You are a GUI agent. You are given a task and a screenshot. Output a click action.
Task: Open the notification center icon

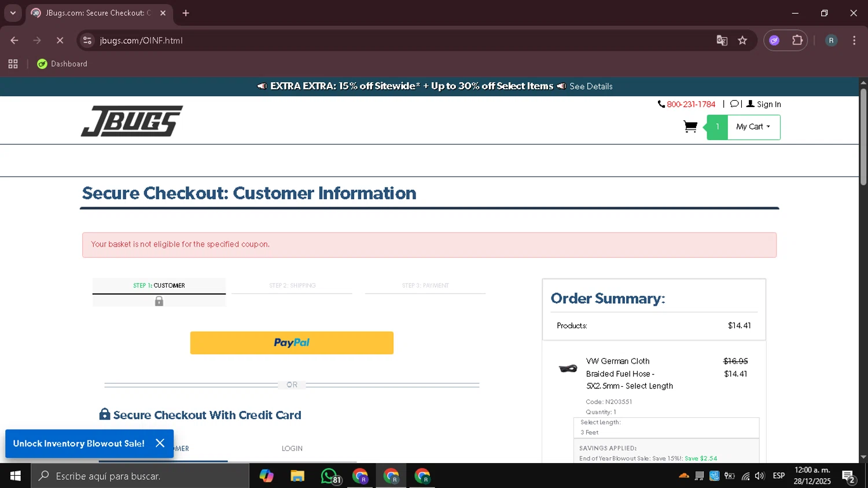tap(849, 476)
